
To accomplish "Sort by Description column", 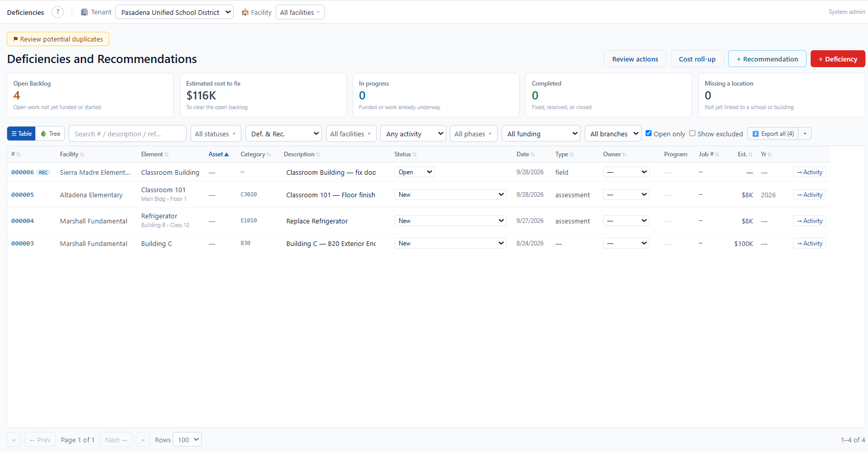I will (302, 154).
